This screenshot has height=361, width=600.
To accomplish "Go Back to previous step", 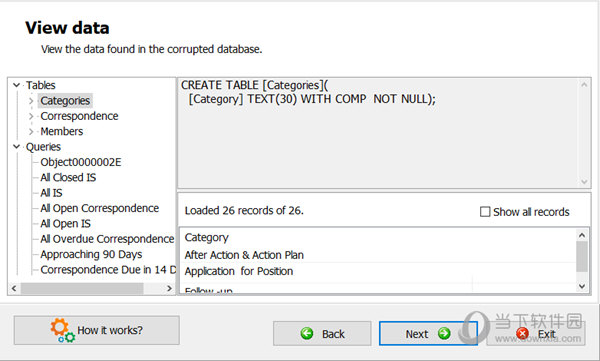I will point(322,333).
